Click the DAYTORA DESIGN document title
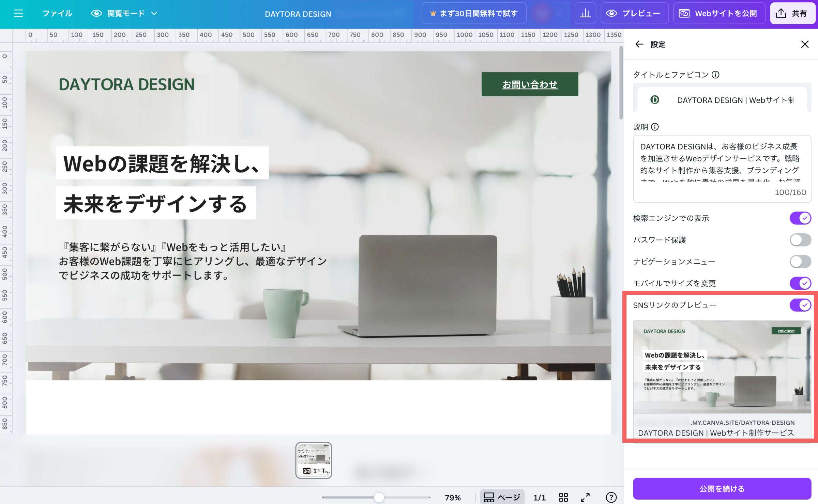The height and width of the screenshot is (504, 818). click(298, 14)
